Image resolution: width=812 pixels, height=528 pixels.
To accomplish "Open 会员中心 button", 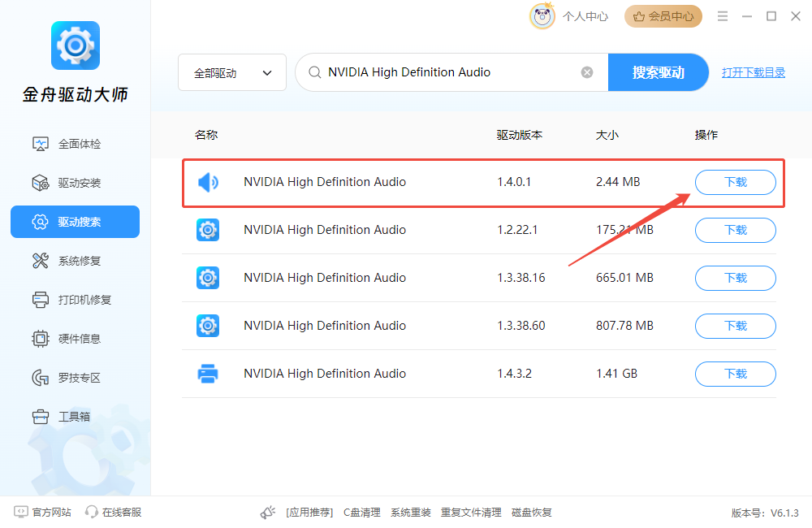I will point(663,16).
